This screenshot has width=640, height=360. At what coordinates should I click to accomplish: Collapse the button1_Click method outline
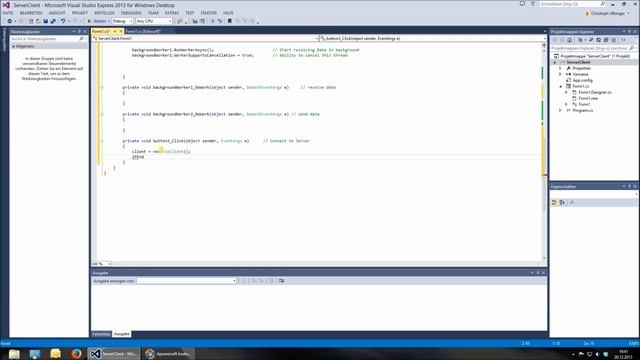(102, 141)
